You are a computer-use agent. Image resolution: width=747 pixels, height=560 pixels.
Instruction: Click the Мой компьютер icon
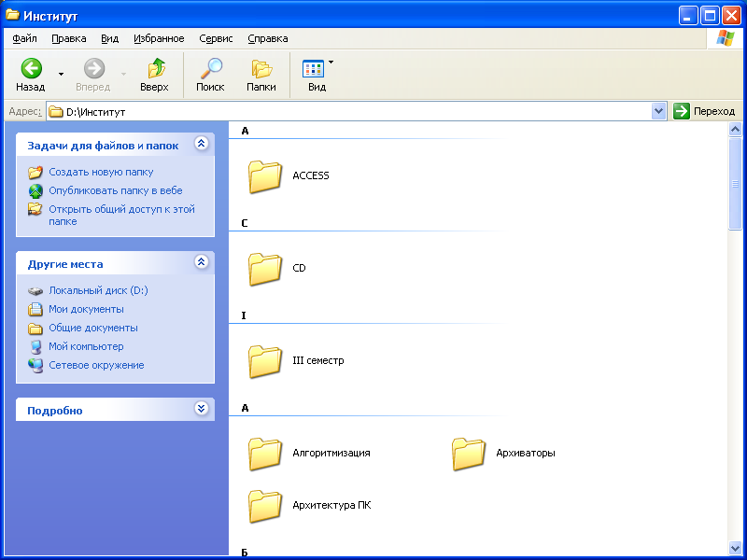35,346
